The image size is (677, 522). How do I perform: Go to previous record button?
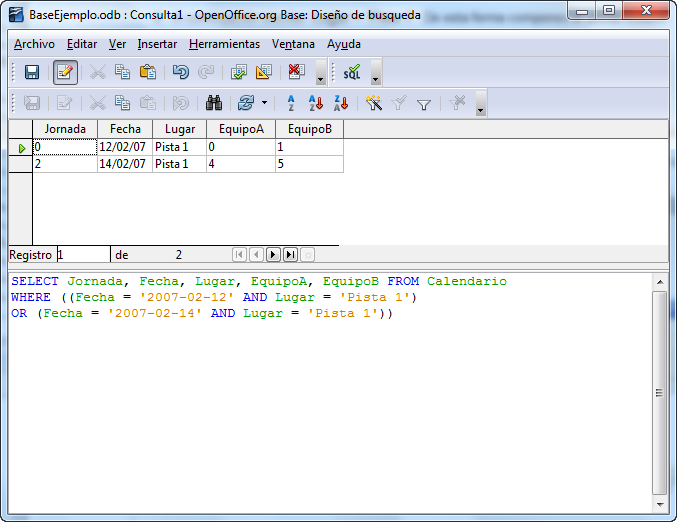click(256, 255)
